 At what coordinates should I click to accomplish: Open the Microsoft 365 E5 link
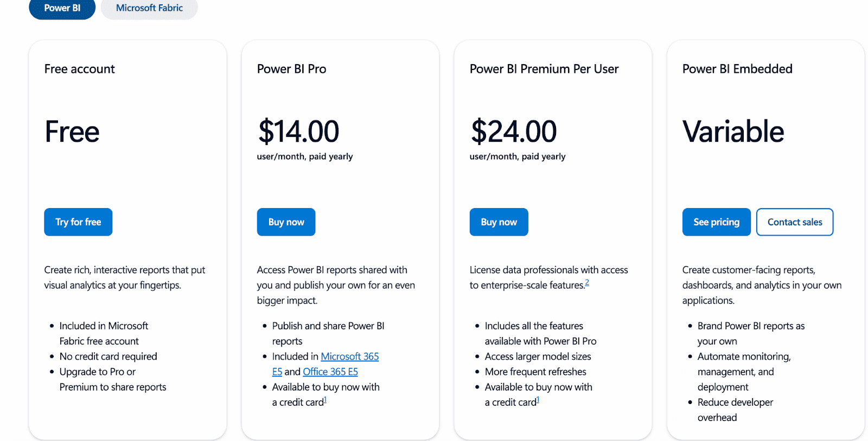349,356
